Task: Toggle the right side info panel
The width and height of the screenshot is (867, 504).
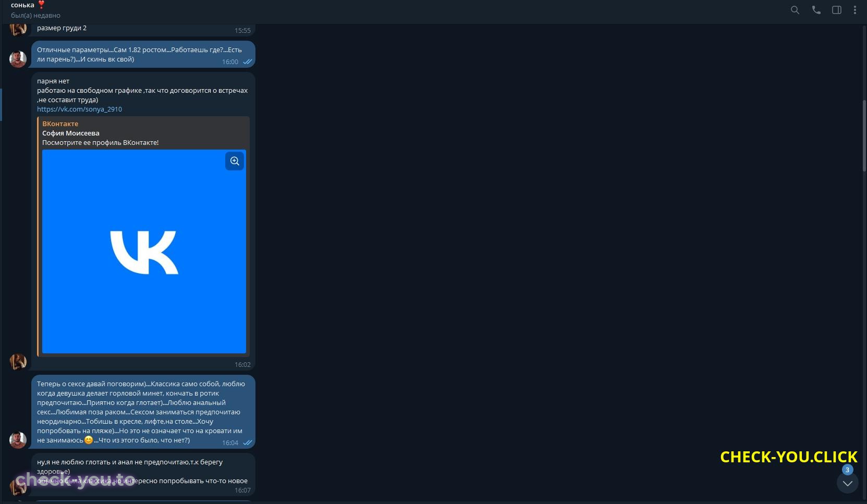Action: (837, 10)
